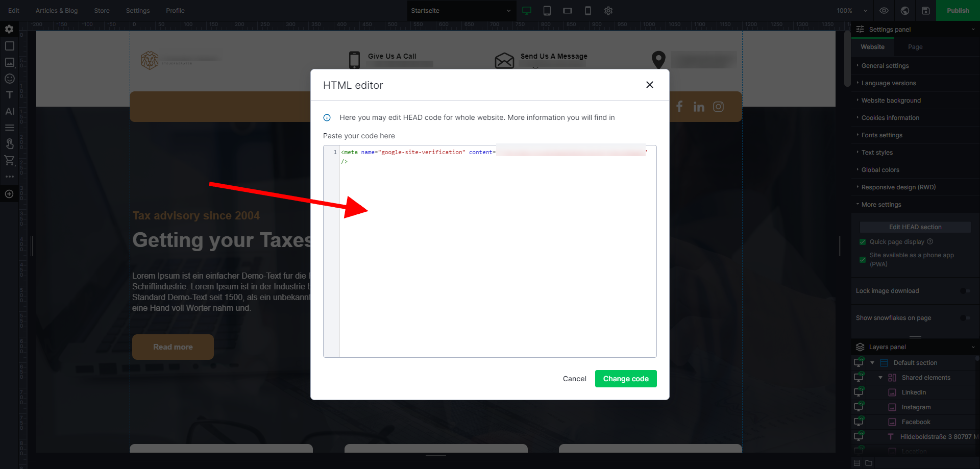Click the save disk icon in top bar
This screenshot has width=980, height=469.
coord(926,11)
